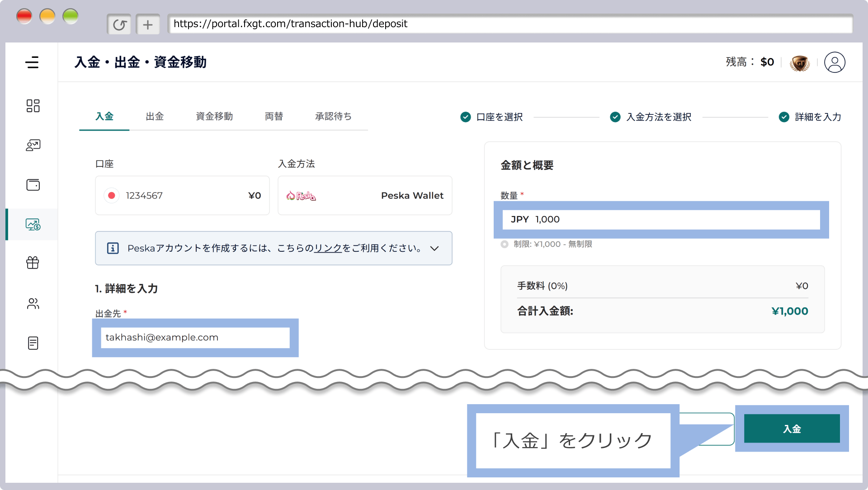Open the document report icon in sidebar
The height and width of the screenshot is (490, 868).
click(33, 343)
